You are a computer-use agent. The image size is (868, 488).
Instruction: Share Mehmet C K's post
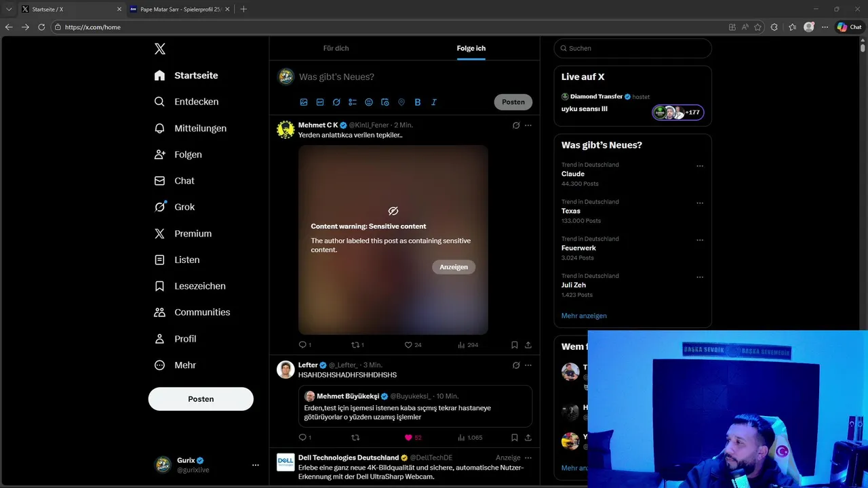click(528, 345)
